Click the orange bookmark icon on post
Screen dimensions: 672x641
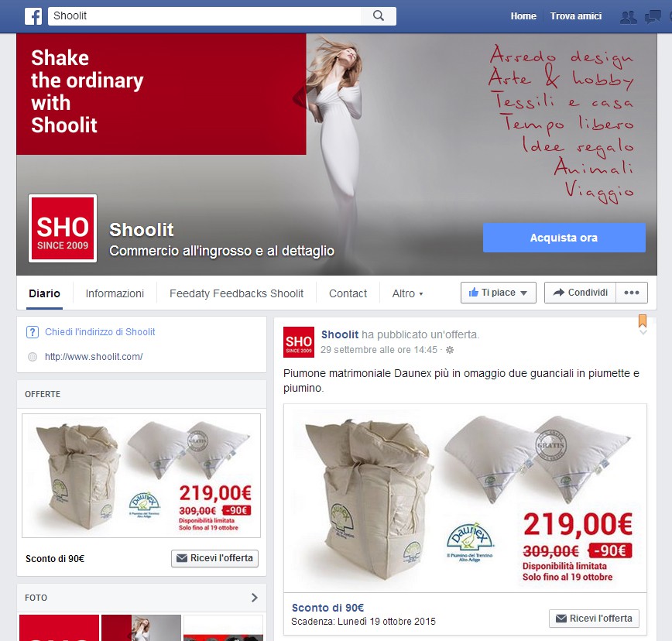(x=643, y=320)
